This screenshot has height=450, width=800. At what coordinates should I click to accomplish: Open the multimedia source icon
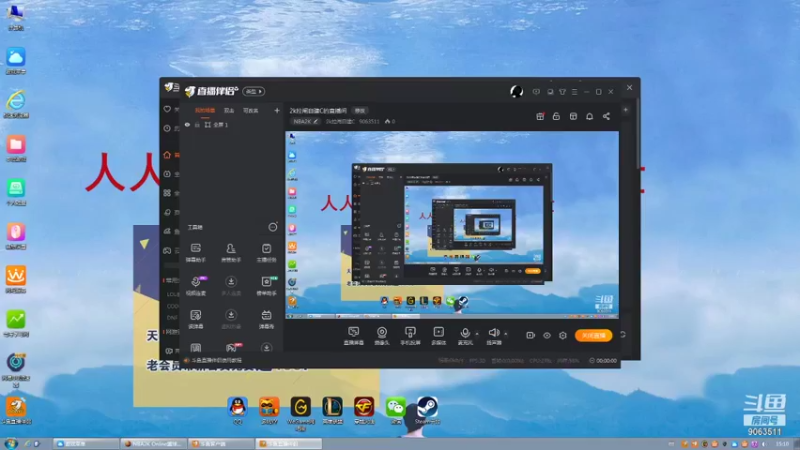click(x=439, y=336)
